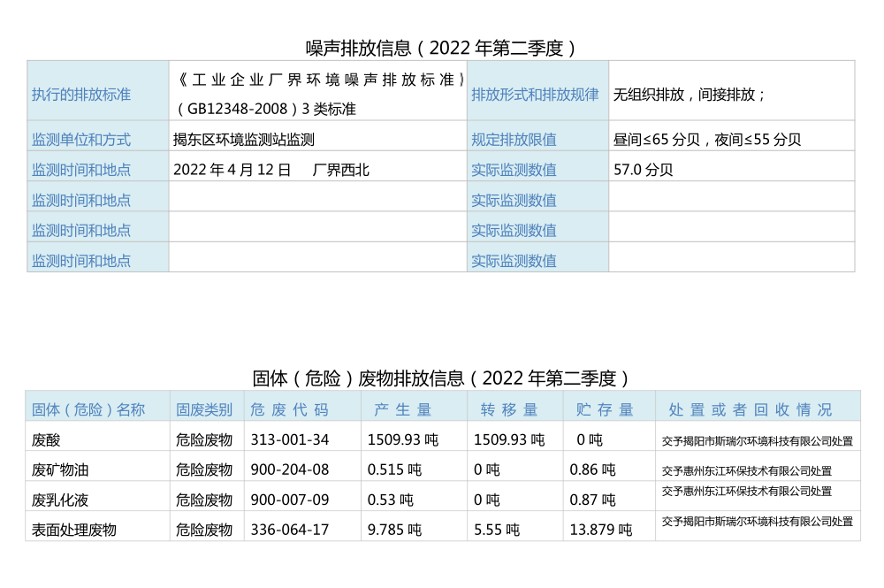The width and height of the screenshot is (884, 588).
Task: Click the 13.879 吨 value
Action: [600, 530]
